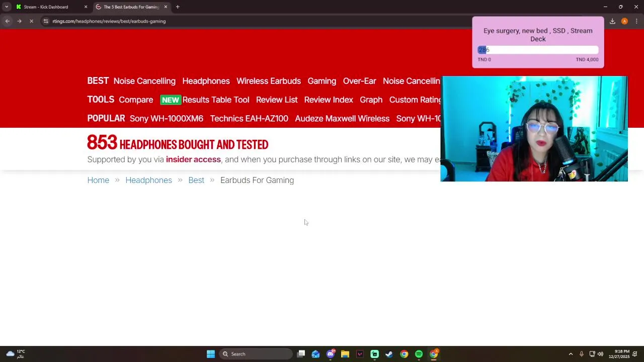Screen dimensions: 644x362
Task: Open the Chrome three-dot menu
Action: (636, 21)
